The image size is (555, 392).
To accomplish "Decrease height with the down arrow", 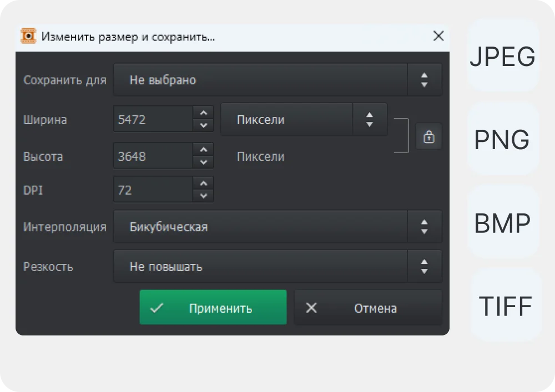I will tap(204, 162).
